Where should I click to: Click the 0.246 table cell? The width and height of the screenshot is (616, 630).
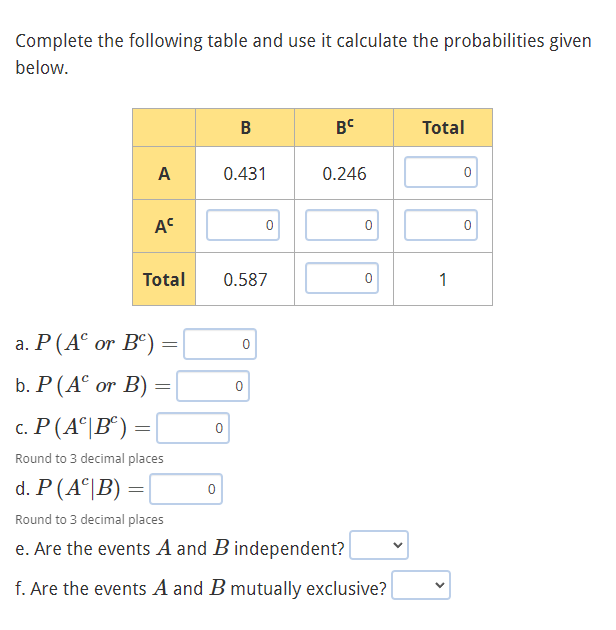pos(344,173)
